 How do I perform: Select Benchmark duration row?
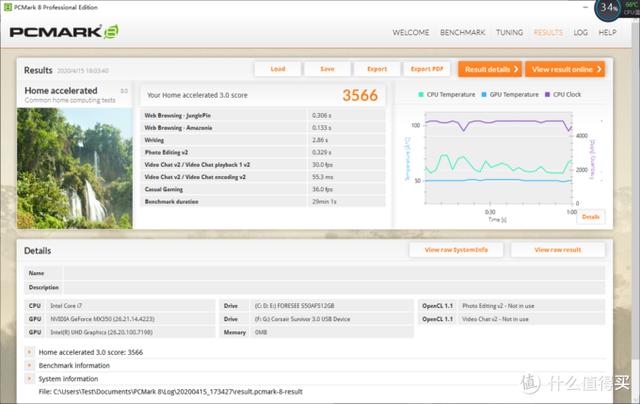[x=263, y=202]
